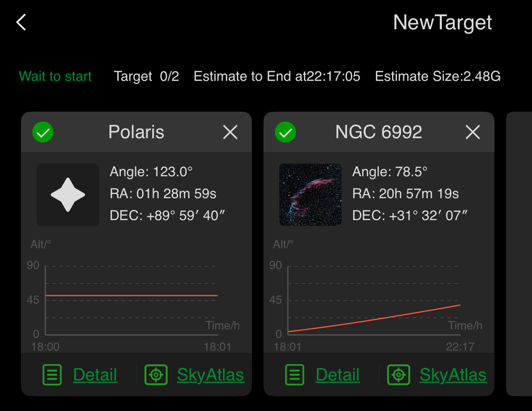The image size is (532, 411).
Task: Select the NGC 6992 nebula thumbnail
Action: [x=310, y=194]
